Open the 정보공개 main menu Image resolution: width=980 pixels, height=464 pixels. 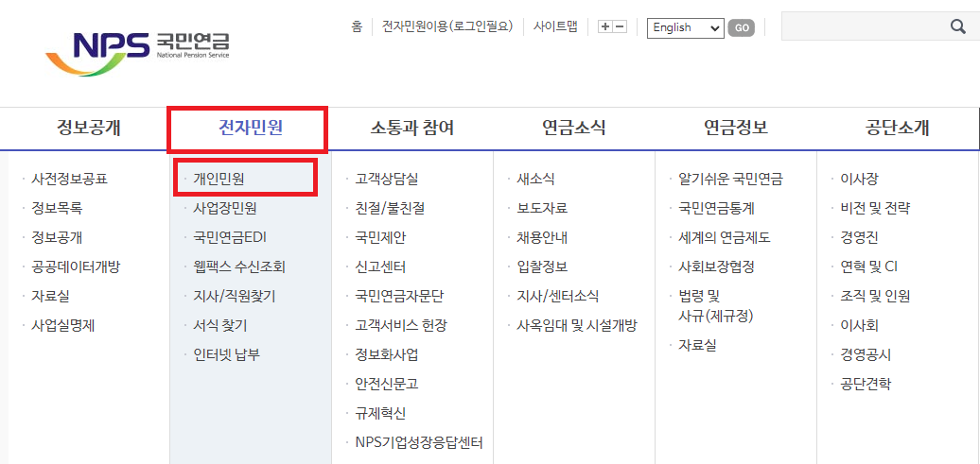pyautogui.click(x=88, y=128)
